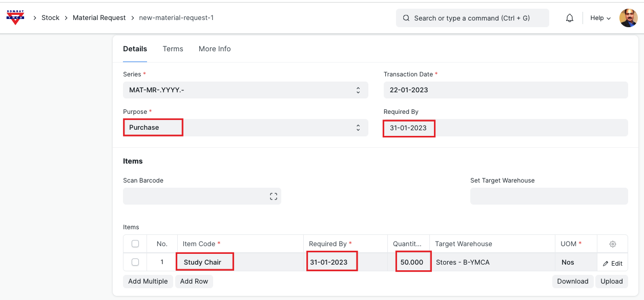
Task: Switch to the Terms tab
Action: click(173, 49)
